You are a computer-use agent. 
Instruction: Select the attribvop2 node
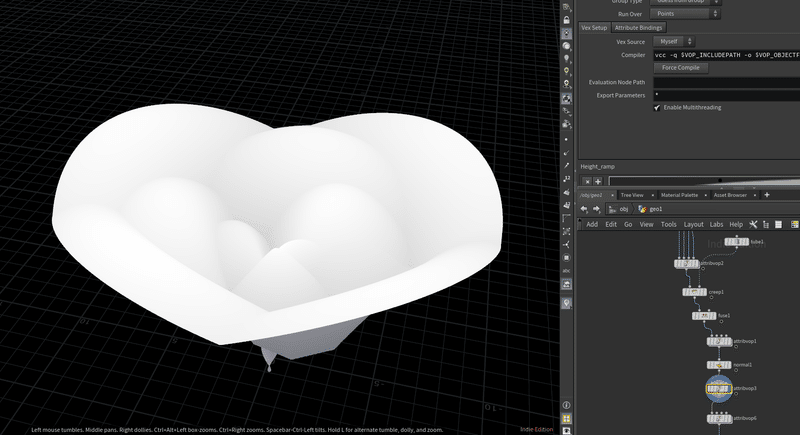[687, 264]
